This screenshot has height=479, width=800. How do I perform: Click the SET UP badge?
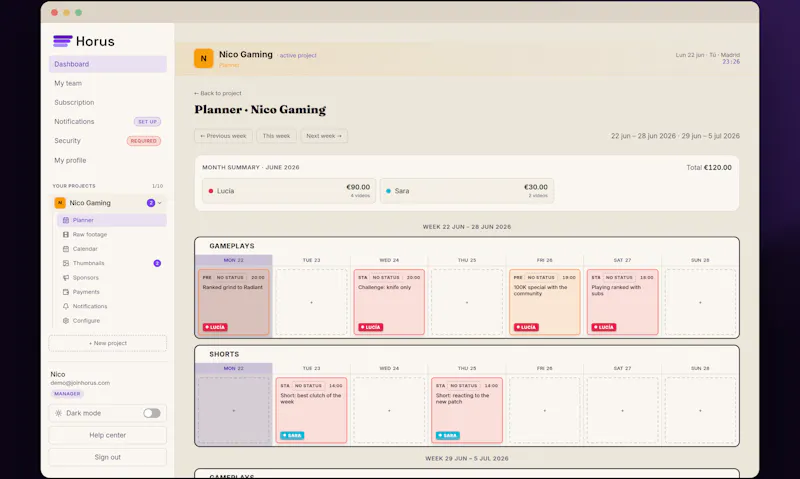147,121
